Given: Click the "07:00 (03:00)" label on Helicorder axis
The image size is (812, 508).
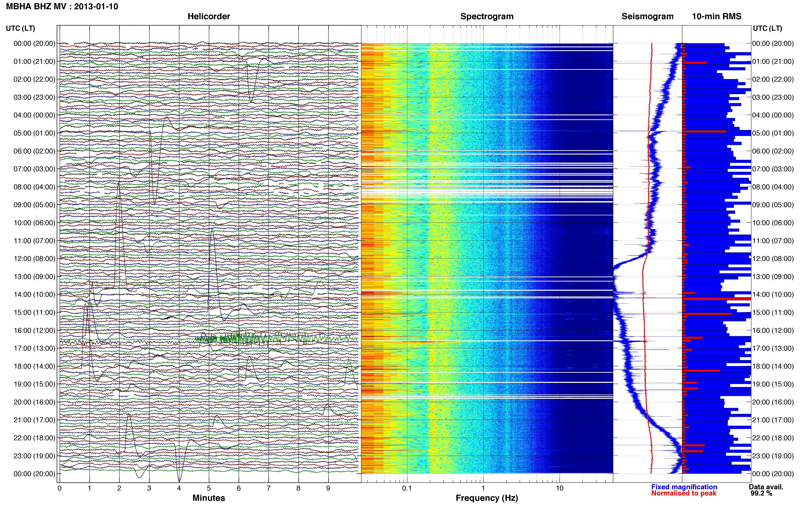Looking at the screenshot, I should point(34,169).
